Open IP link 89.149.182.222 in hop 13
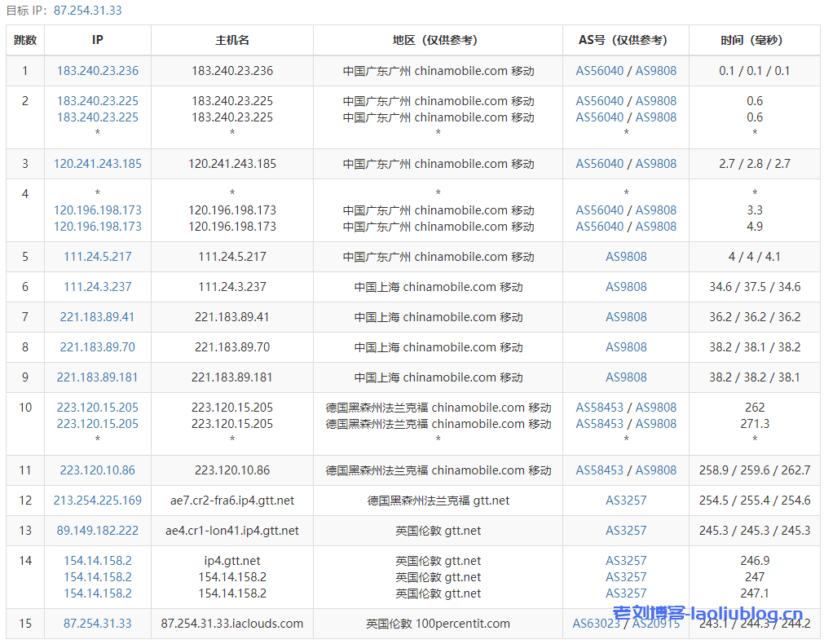This screenshot has width=824, height=644. 98,531
